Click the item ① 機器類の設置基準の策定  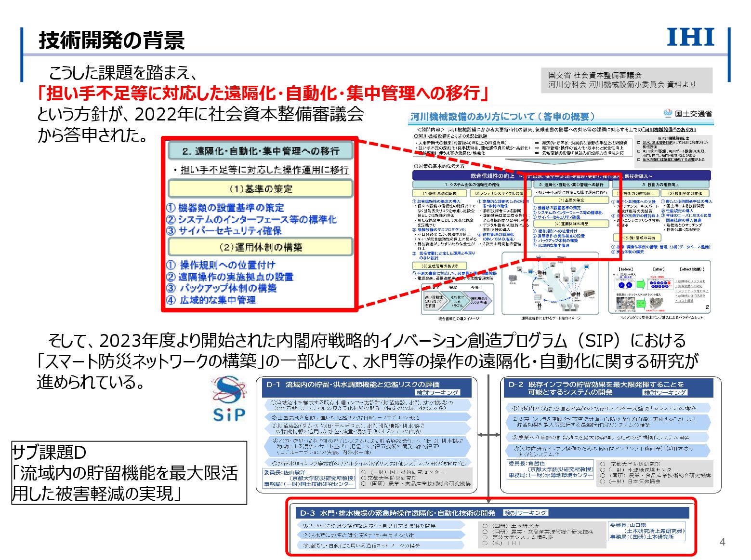pos(225,208)
